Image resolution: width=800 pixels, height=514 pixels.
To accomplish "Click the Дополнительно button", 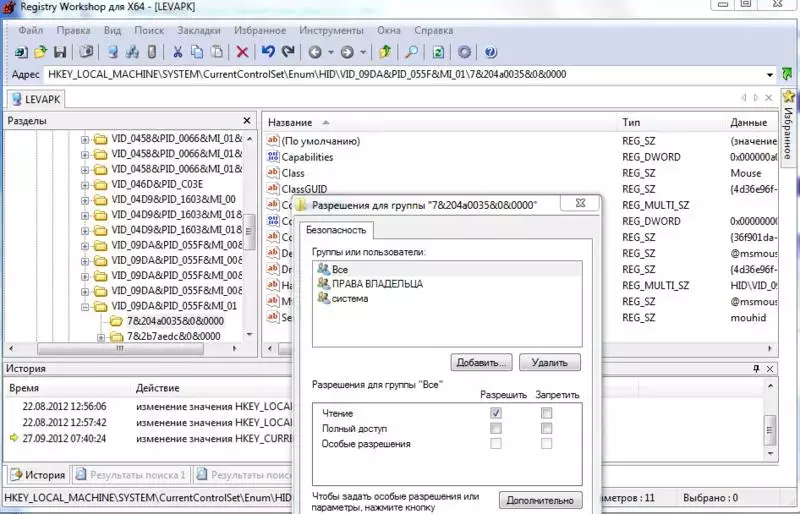I will click(x=540, y=500).
